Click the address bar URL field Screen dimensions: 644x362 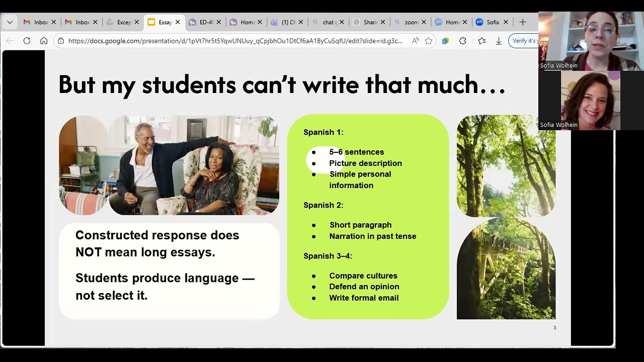click(235, 41)
